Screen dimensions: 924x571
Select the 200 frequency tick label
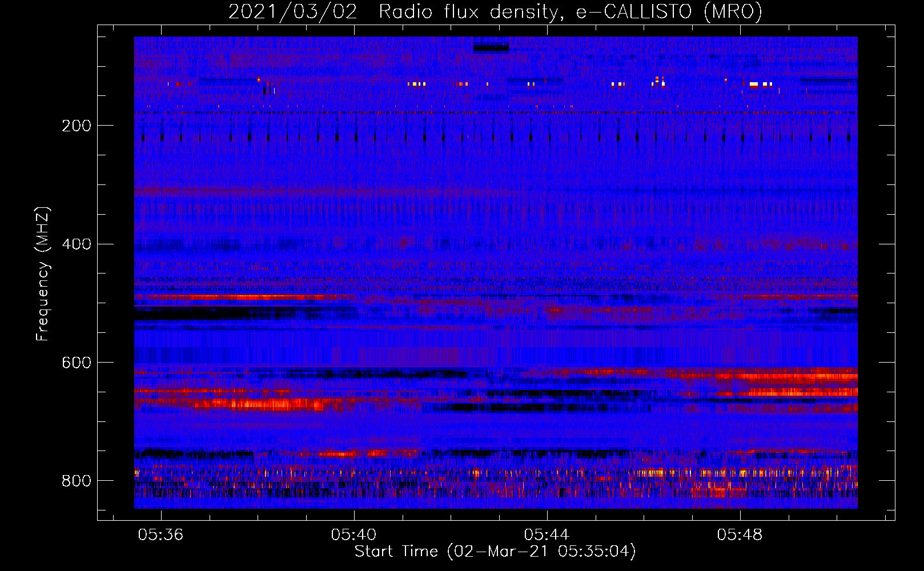77,126
